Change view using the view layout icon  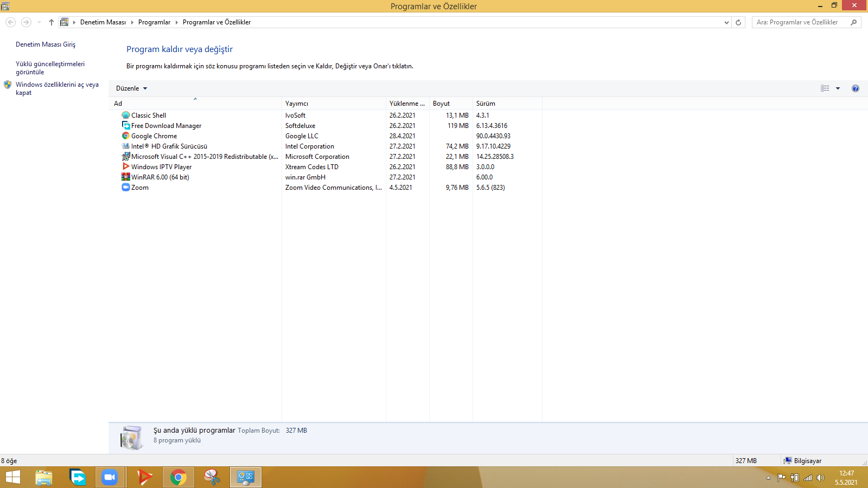click(825, 88)
